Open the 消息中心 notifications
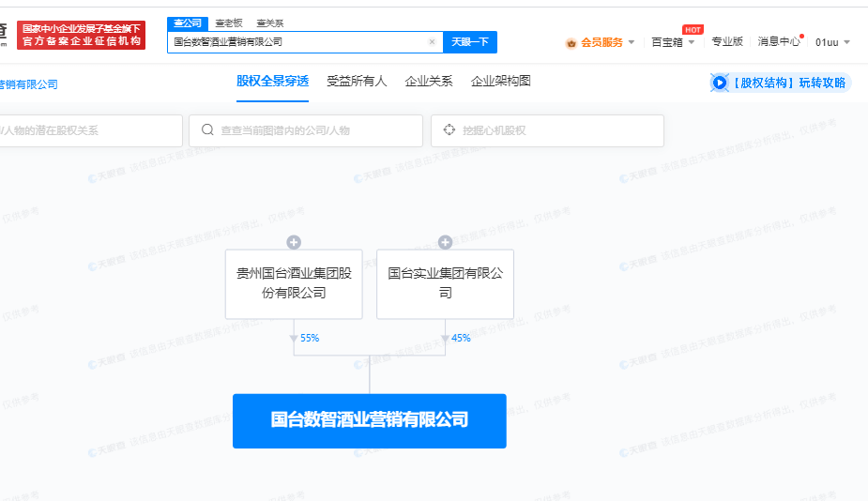Image resolution: width=868 pixels, height=501 pixels. (x=779, y=41)
